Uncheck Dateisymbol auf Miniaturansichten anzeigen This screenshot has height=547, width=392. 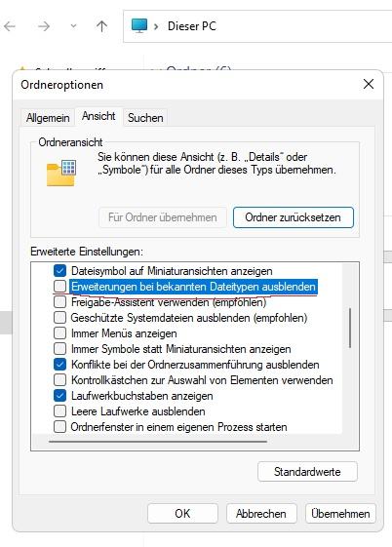click(x=60, y=271)
